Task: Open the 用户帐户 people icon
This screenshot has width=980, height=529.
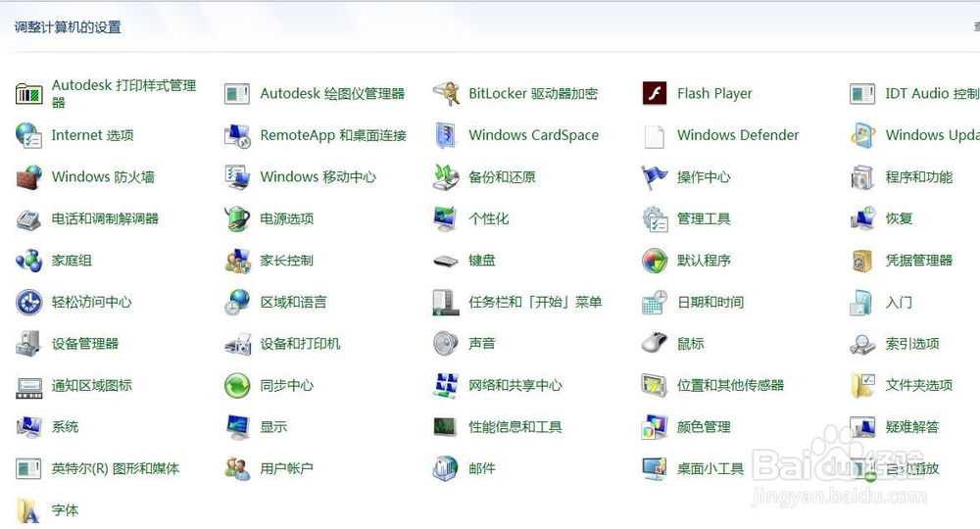Action: 237,469
